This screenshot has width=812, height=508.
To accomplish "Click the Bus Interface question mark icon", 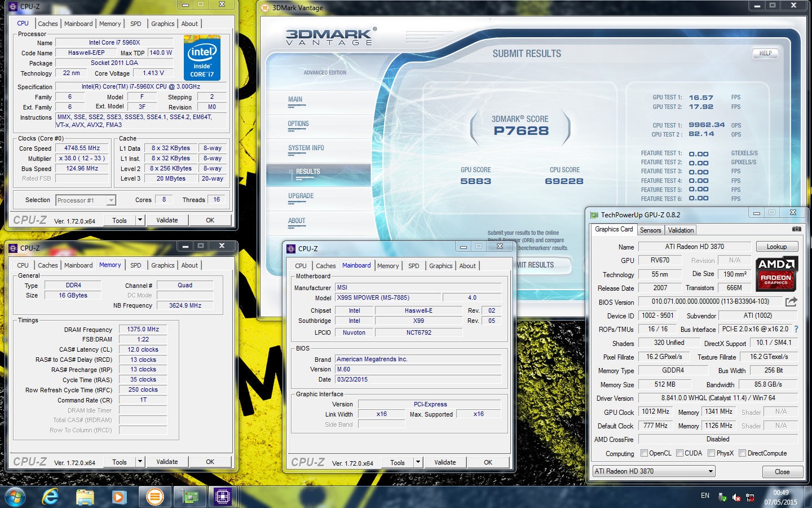I will point(796,329).
